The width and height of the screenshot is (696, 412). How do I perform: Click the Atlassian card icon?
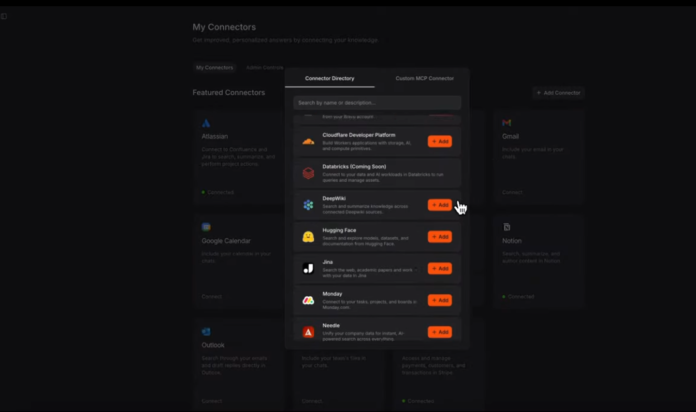206,123
